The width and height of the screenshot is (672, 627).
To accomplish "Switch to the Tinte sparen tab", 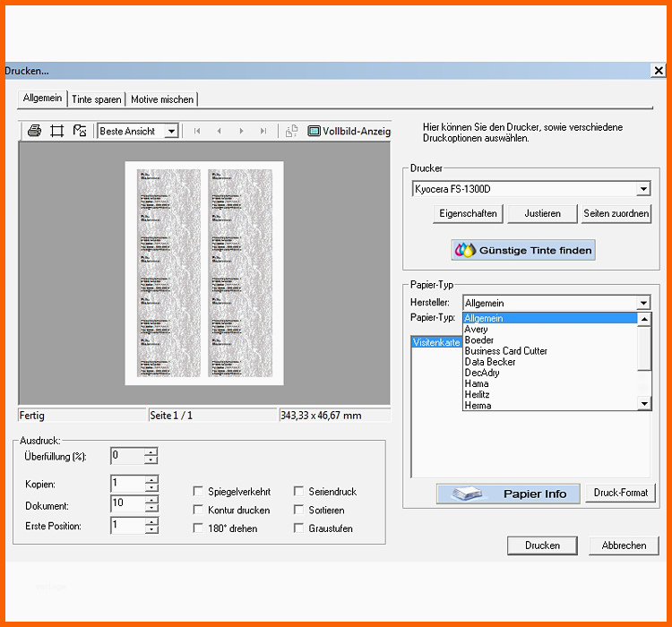I will (x=97, y=99).
